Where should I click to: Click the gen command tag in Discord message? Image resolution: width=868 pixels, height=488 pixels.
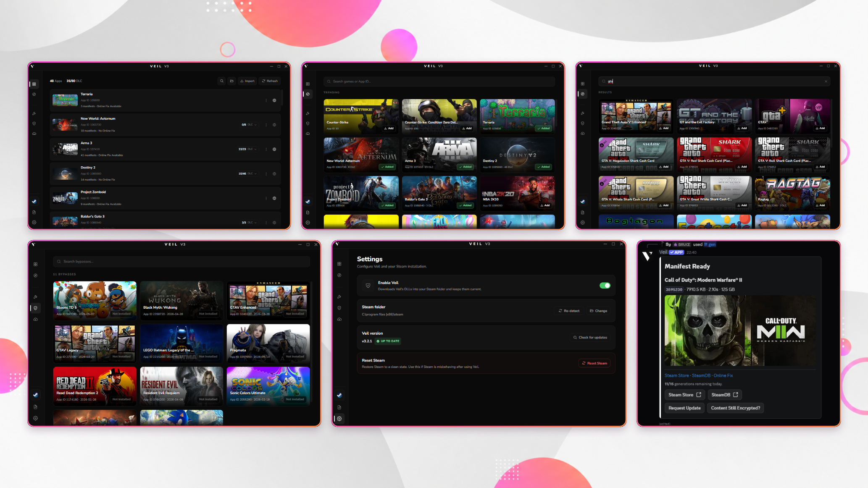click(710, 244)
